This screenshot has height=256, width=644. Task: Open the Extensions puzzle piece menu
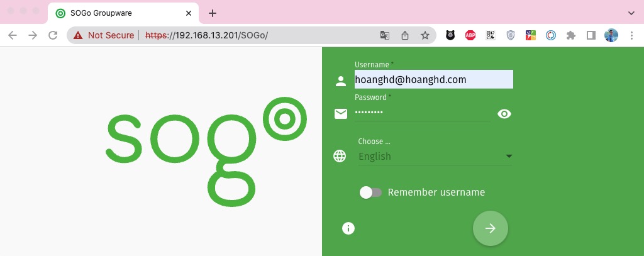(571, 35)
